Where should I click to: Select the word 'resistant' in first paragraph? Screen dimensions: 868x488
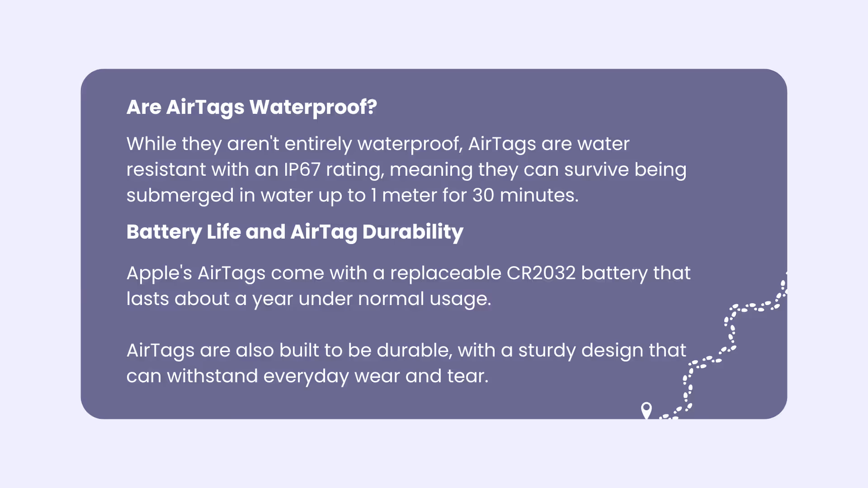[166, 169]
